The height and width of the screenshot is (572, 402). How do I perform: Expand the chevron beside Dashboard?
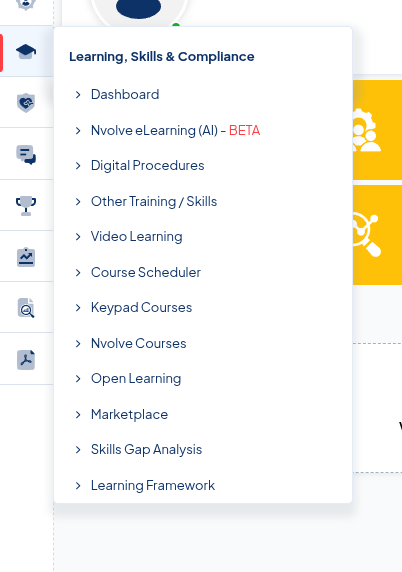click(78, 94)
